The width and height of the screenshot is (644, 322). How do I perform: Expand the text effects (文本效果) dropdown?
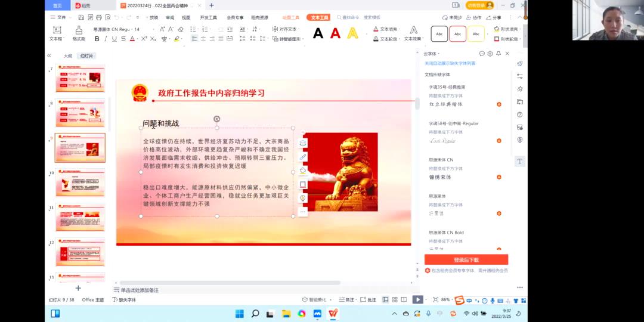(422, 39)
